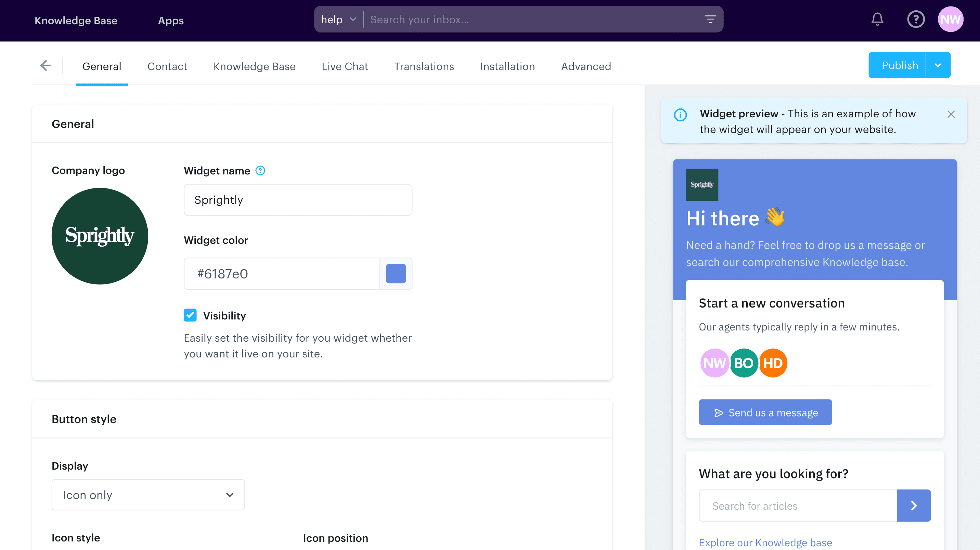
Task: Open the Publish dropdown chevron
Action: 938,65
